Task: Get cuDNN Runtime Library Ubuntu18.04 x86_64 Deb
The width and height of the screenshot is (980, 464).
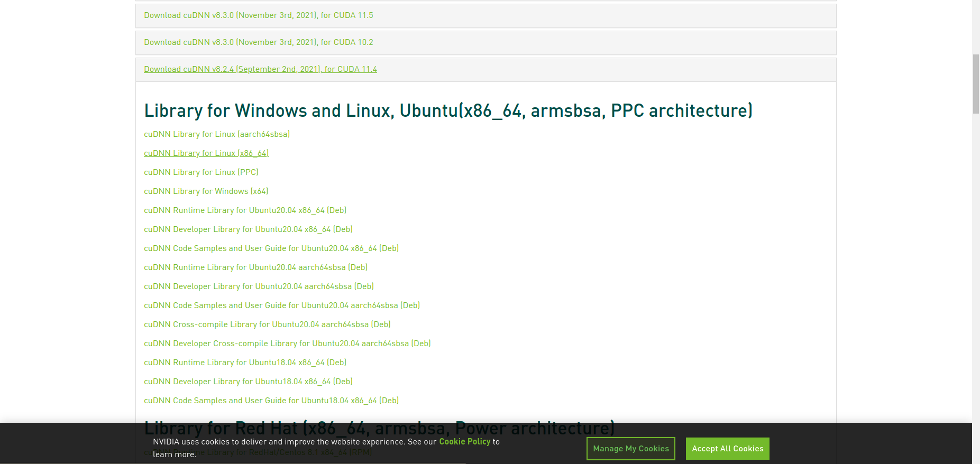Action: (245, 363)
